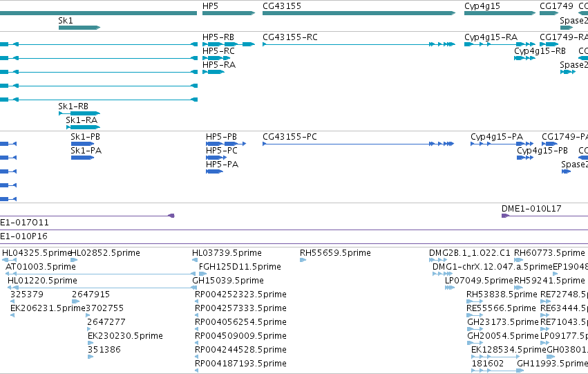588x374 pixels.
Task: Click RH53838.5prime EST label
Action: 502,294
